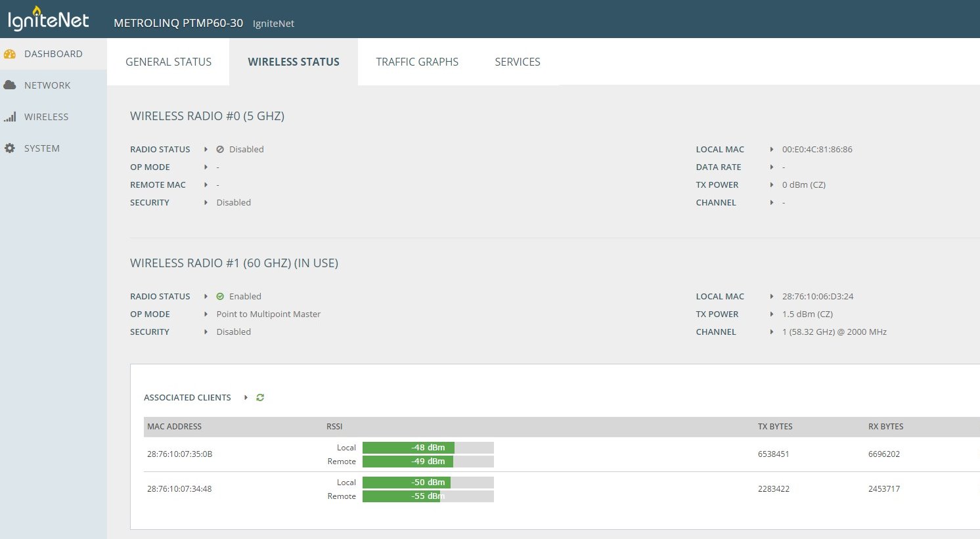Click the arrow beside Associated Clients
The width and height of the screenshot is (980, 539).
pos(246,397)
